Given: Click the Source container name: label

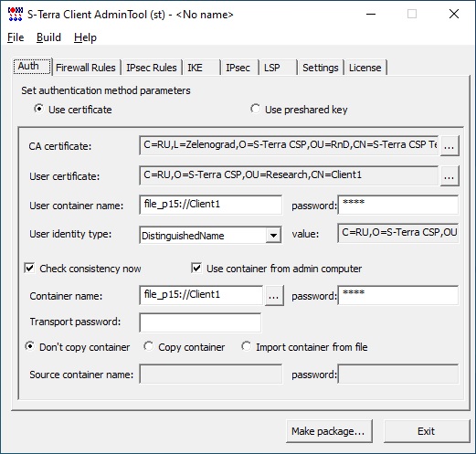Looking at the screenshot, I should (x=81, y=375).
